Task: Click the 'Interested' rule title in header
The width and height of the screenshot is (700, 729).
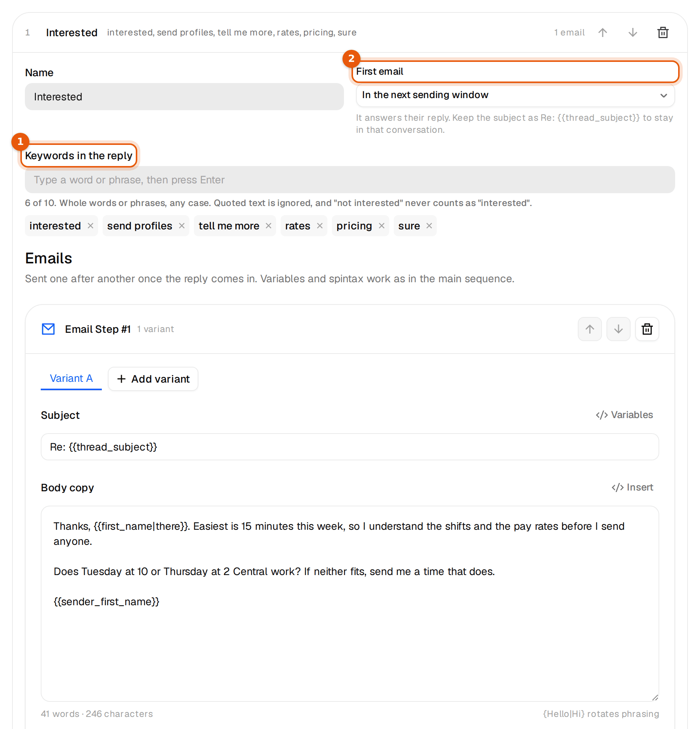Action: [x=72, y=32]
